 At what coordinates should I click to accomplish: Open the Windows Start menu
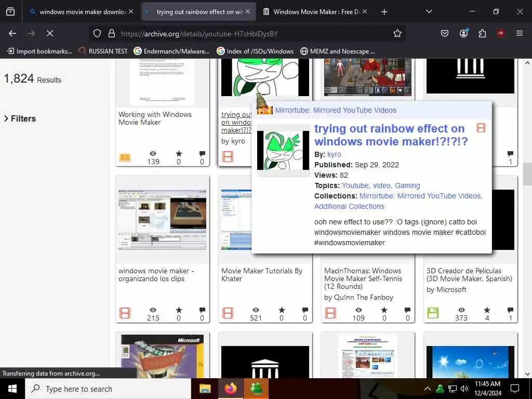tap(12, 389)
